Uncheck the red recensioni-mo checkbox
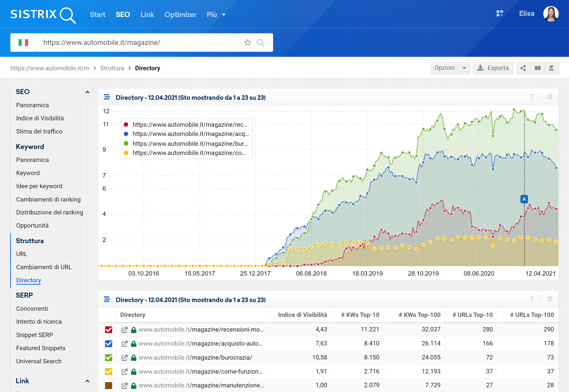Viewport: 569px width, 392px height. [x=109, y=330]
